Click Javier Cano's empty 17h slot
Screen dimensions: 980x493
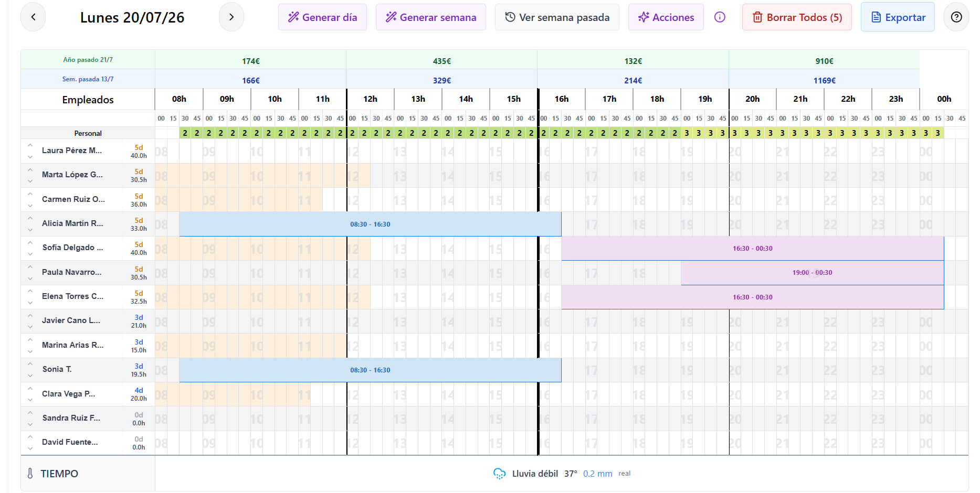(x=609, y=321)
